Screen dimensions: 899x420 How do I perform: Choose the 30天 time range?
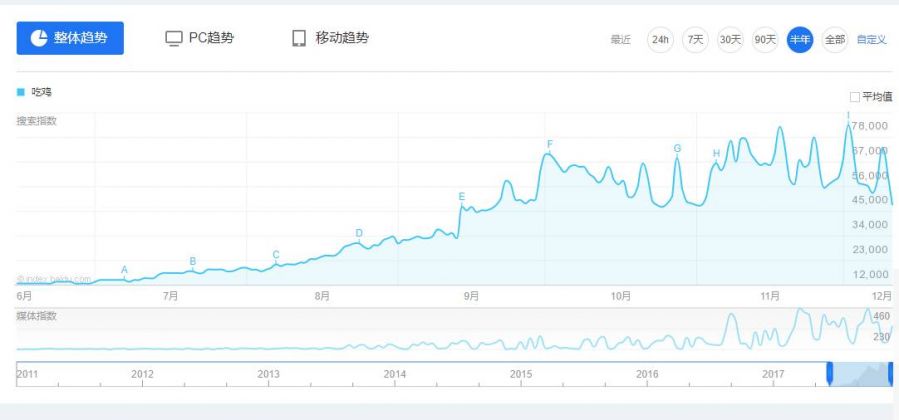point(730,40)
